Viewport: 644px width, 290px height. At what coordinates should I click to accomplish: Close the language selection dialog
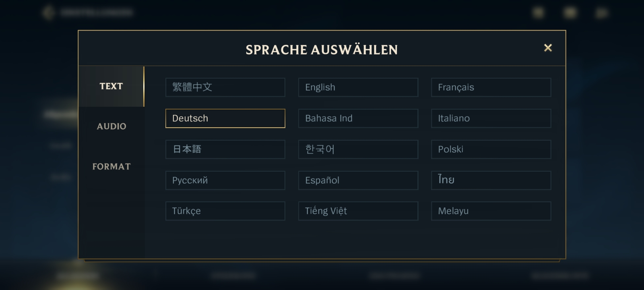click(x=548, y=48)
